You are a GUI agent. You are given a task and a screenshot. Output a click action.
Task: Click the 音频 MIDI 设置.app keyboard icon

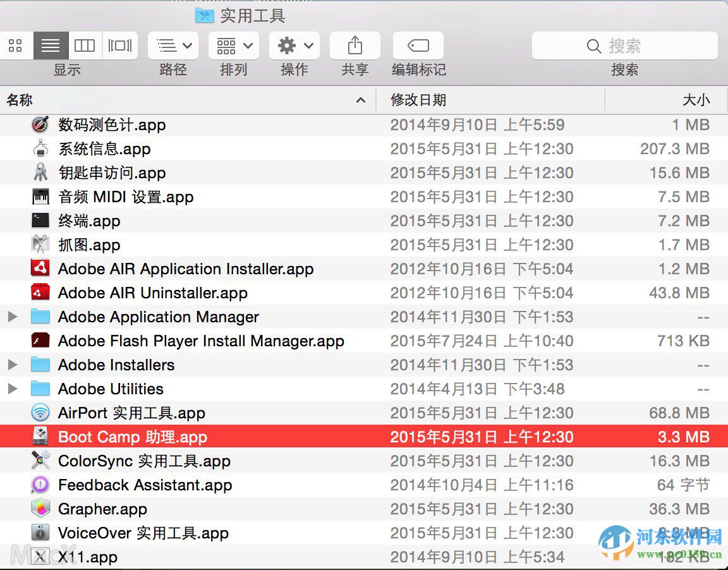(x=42, y=197)
